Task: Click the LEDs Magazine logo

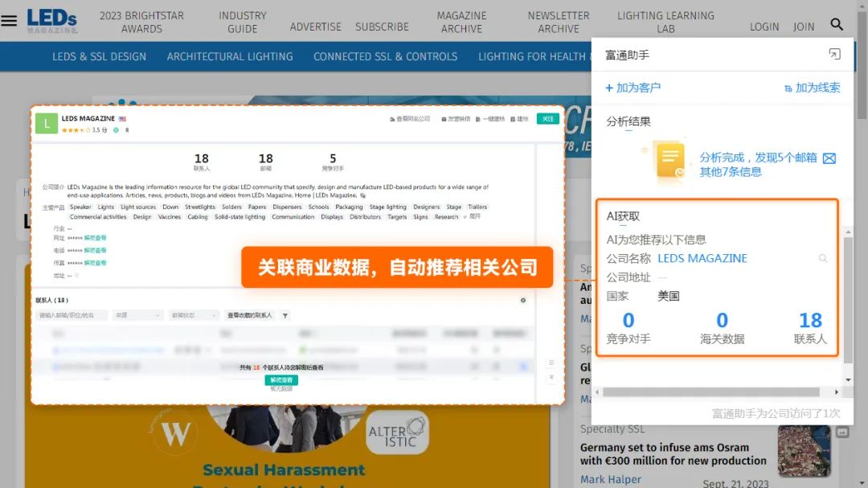Action: point(52,21)
